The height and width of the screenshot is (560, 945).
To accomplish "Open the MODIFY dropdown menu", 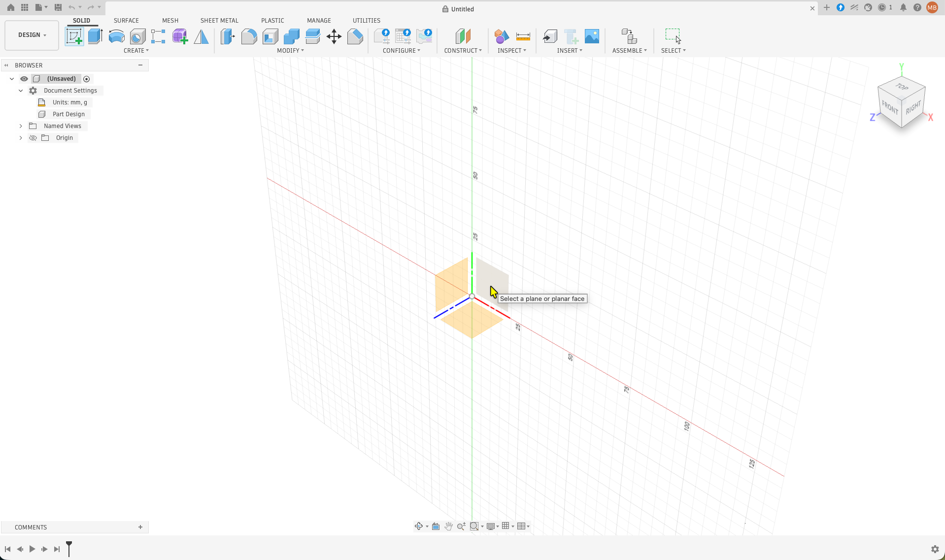I will 290,50.
